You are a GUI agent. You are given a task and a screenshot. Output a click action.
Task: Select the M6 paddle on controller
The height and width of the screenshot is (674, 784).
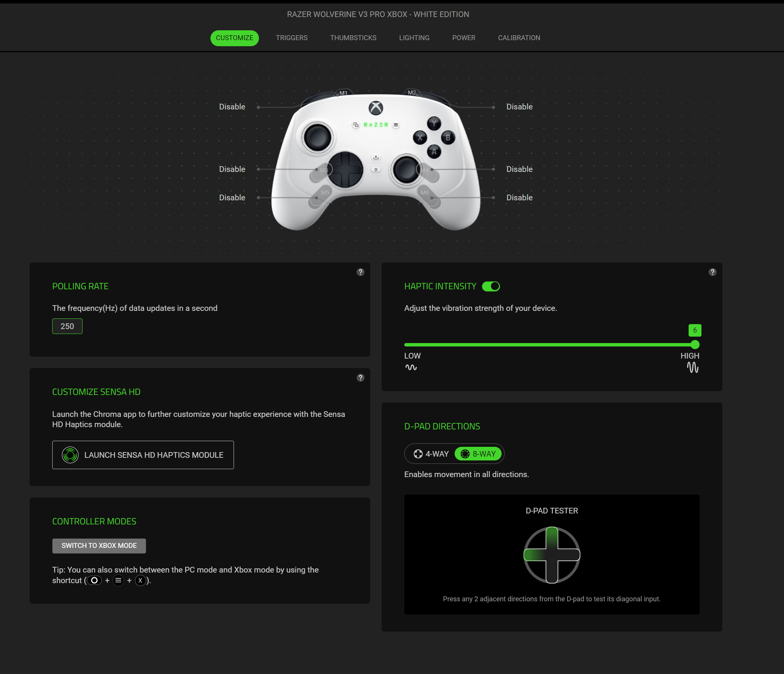[429, 196]
